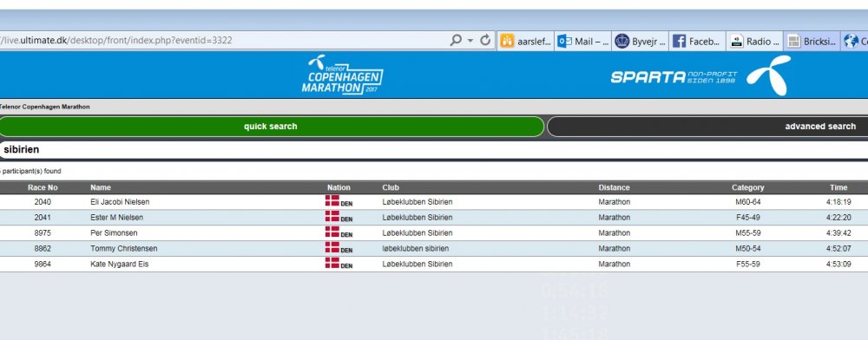Sort by the Race No column header
868x340 pixels.
pos(43,187)
